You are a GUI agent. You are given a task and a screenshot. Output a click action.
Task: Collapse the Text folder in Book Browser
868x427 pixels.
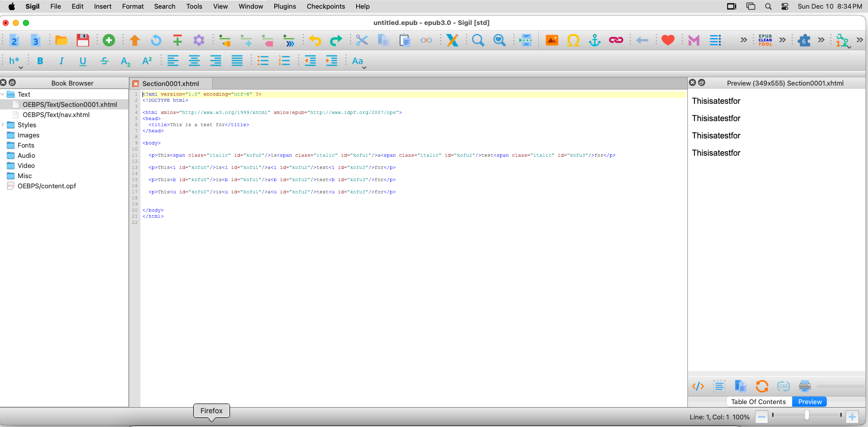click(x=3, y=94)
